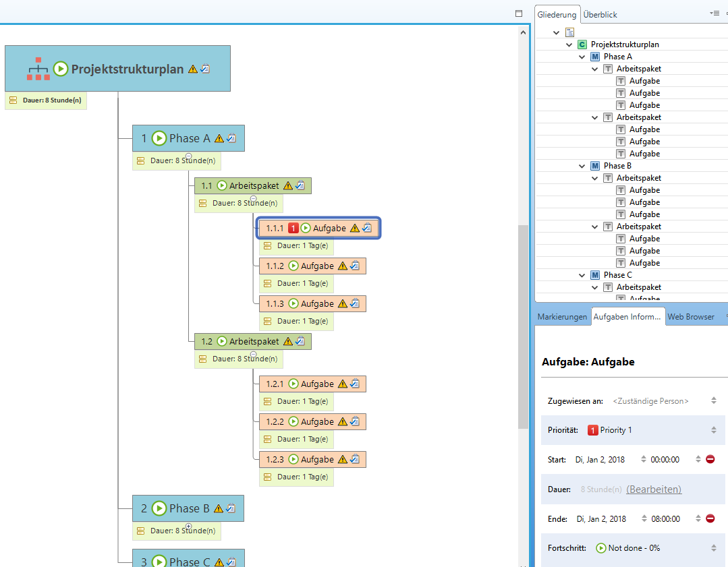The width and height of the screenshot is (728, 567).
Task: Expand Phase B branch with the plus toggle
Action: 188,526
